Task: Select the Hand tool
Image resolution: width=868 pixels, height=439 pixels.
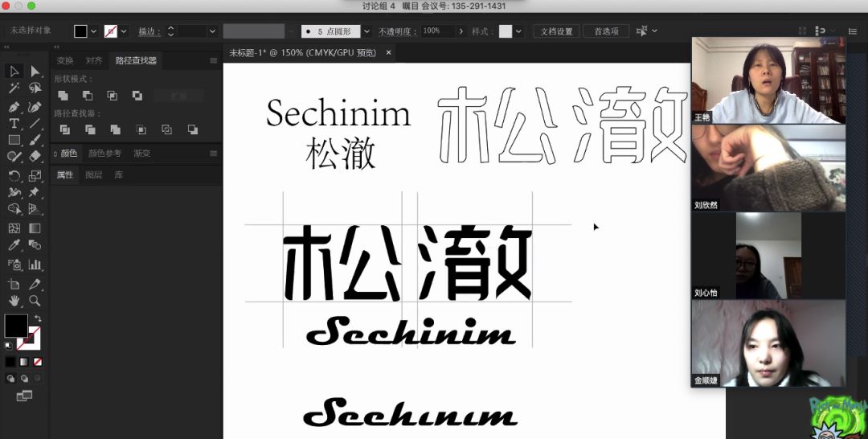Action: pos(14,301)
